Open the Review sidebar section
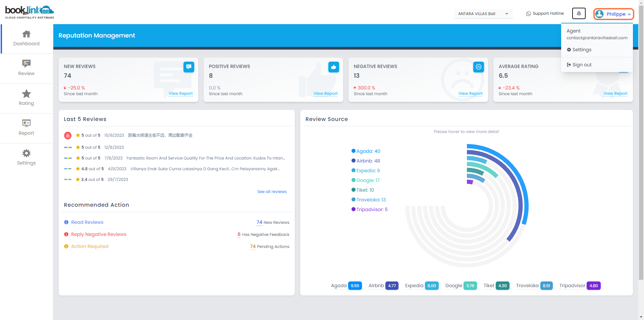Viewport: 644px width, 320px height. tap(26, 68)
